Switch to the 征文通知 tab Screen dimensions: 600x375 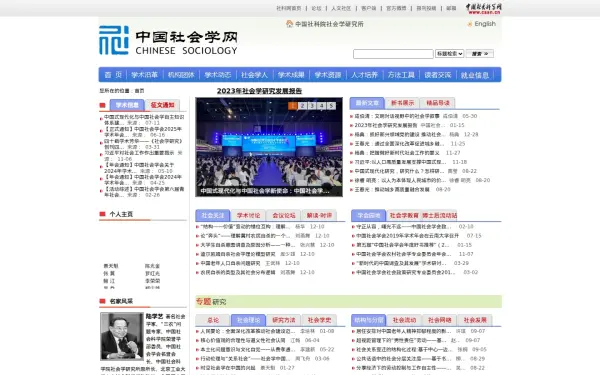coord(162,105)
